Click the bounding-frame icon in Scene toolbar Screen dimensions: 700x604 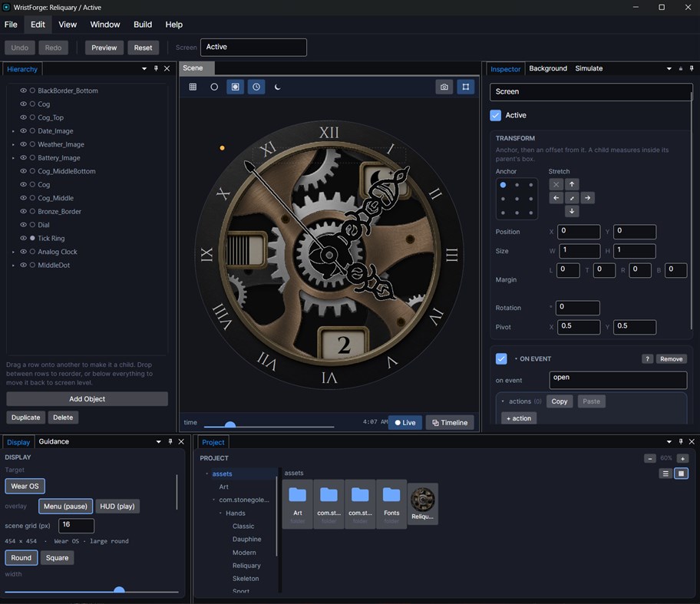tap(466, 87)
